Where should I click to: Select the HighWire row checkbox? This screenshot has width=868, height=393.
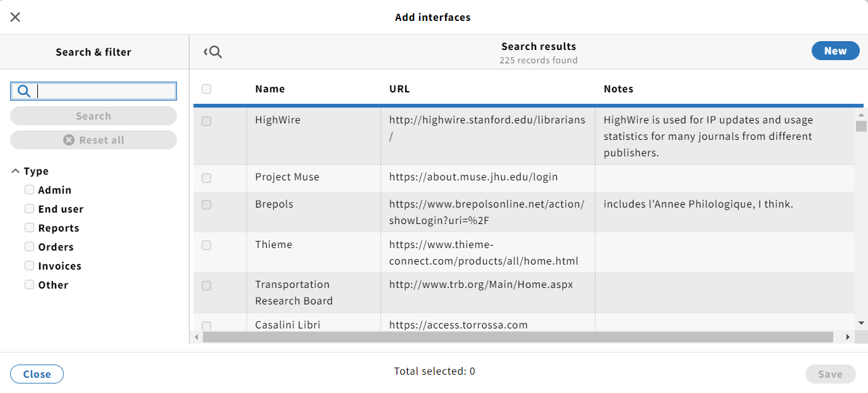(206, 121)
